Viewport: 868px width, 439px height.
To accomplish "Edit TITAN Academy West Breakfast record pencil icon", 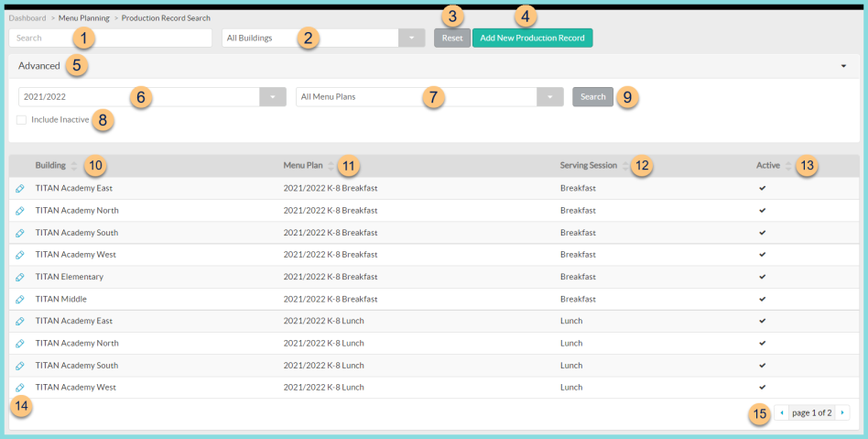I will pos(20,255).
